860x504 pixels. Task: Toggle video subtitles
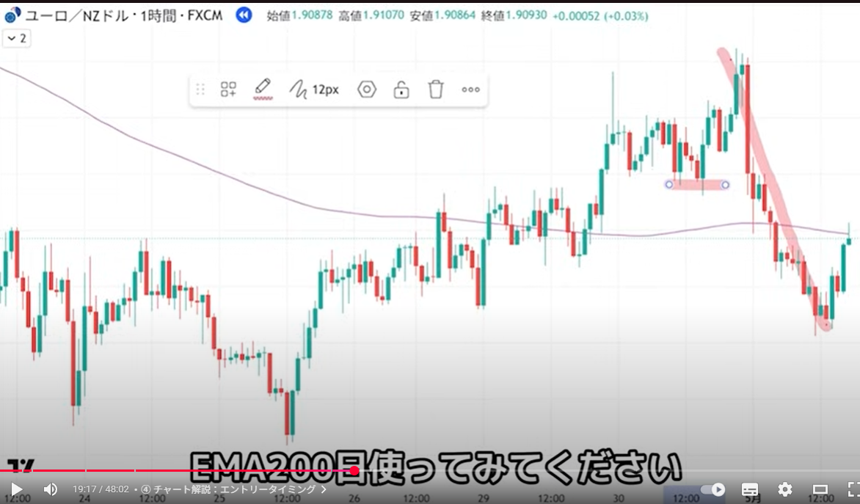point(749,489)
